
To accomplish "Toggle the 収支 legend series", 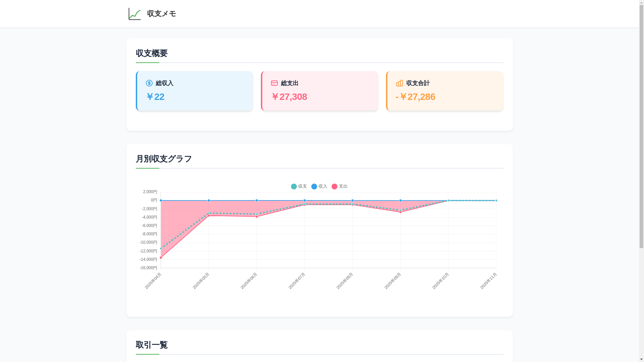I will 299,186.
